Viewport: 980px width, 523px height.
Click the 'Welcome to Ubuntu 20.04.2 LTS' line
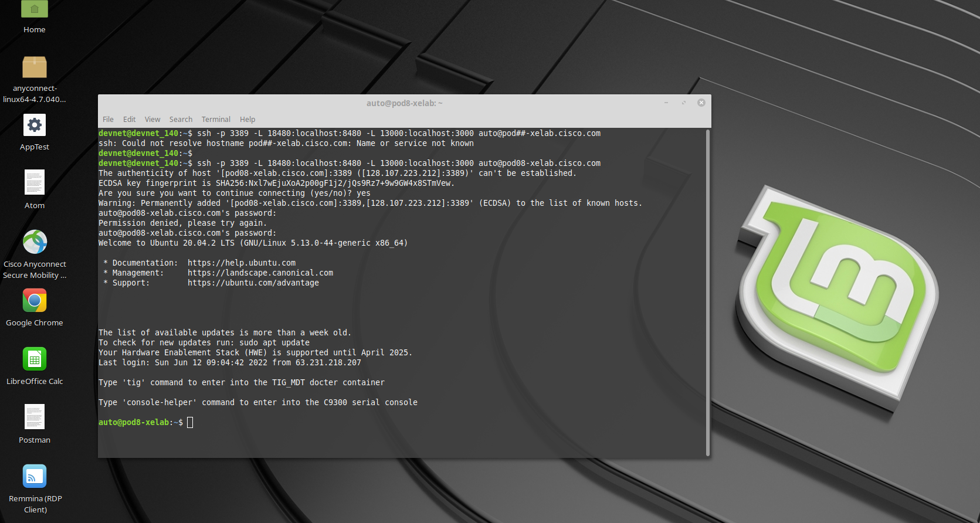253,243
